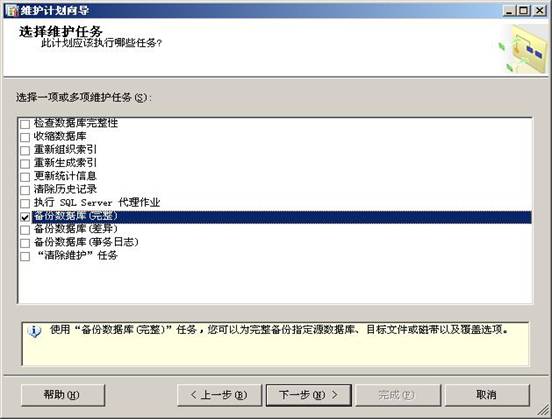The image size is (552, 419).
Task: Check 备份数据库(事务日志) task
Action: tap(25, 243)
